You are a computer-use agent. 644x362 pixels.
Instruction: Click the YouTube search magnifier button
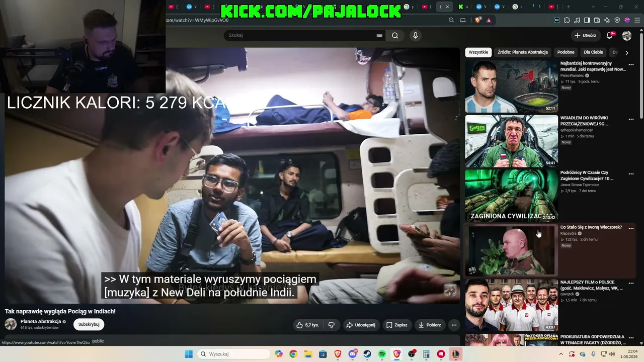[x=395, y=35]
